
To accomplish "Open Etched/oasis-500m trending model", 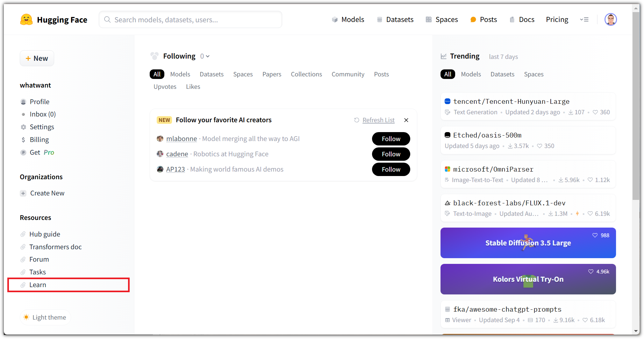I will pos(528,140).
